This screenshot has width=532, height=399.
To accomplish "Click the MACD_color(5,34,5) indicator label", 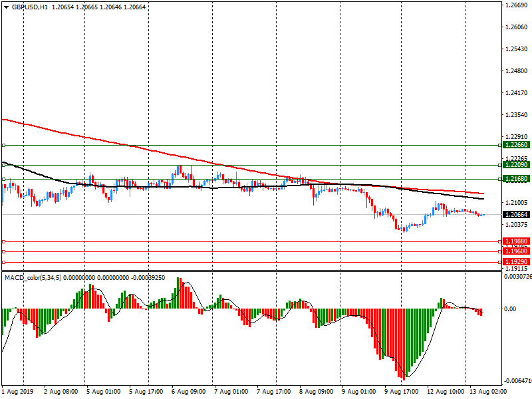I will click(x=33, y=278).
